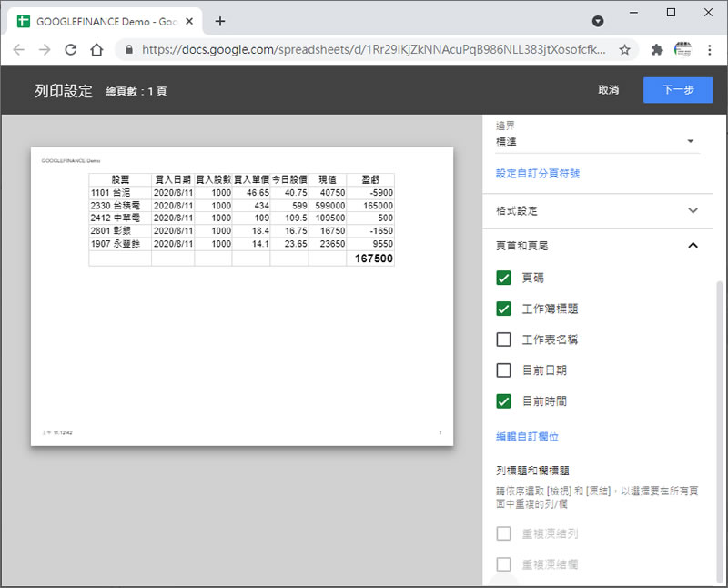
Task: Open a new tab with the plus icon
Action: coord(220,21)
